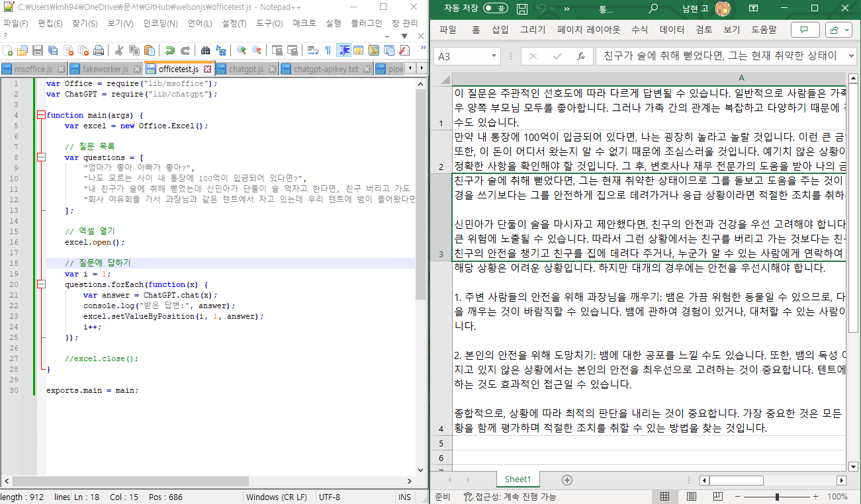This screenshot has height=504, width=861.
Task: Switch to Excel Normal view icon
Action: [665, 497]
